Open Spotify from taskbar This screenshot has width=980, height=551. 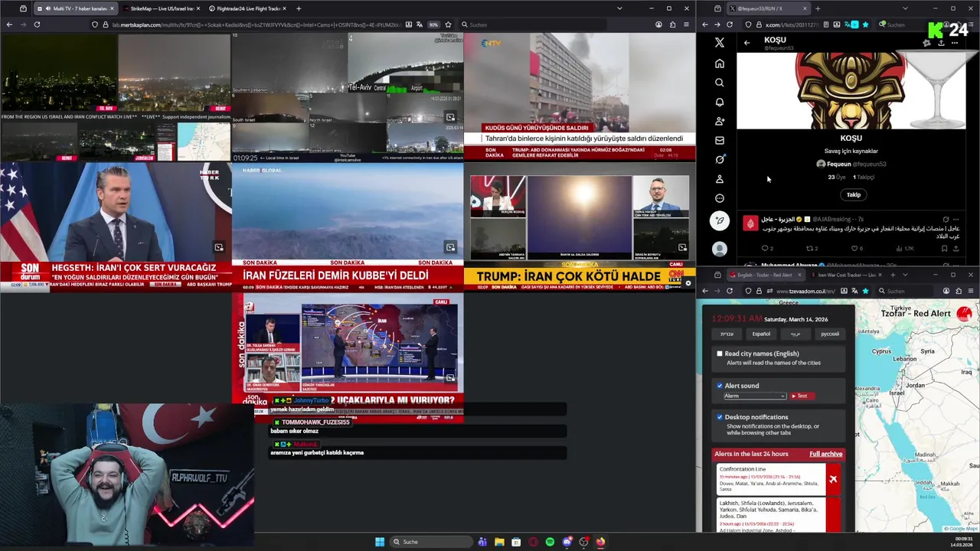pyautogui.click(x=550, y=542)
